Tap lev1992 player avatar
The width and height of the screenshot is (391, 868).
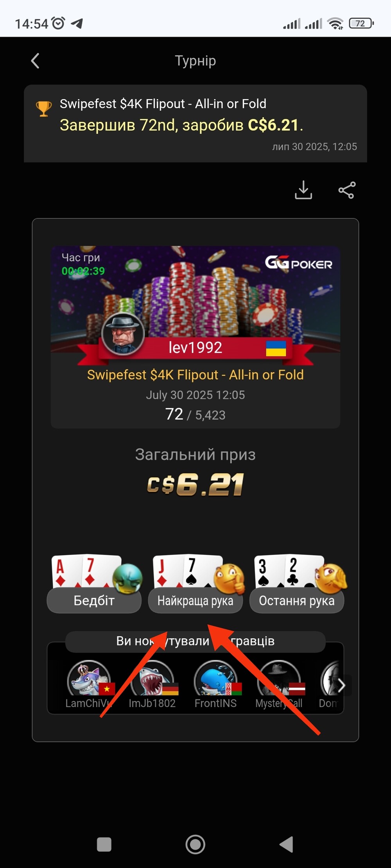click(123, 334)
